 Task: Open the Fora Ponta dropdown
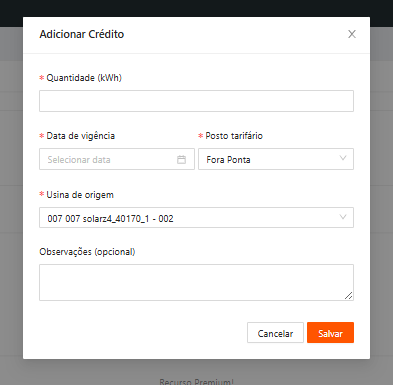point(276,159)
